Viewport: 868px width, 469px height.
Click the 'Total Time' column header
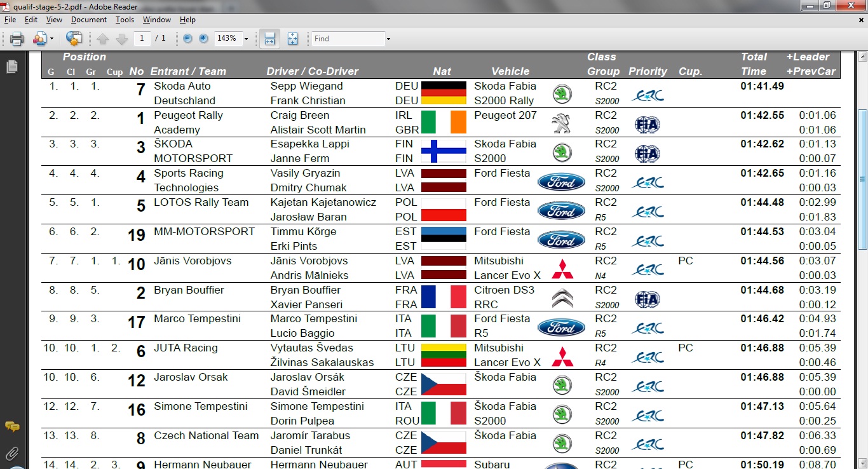tap(754, 64)
